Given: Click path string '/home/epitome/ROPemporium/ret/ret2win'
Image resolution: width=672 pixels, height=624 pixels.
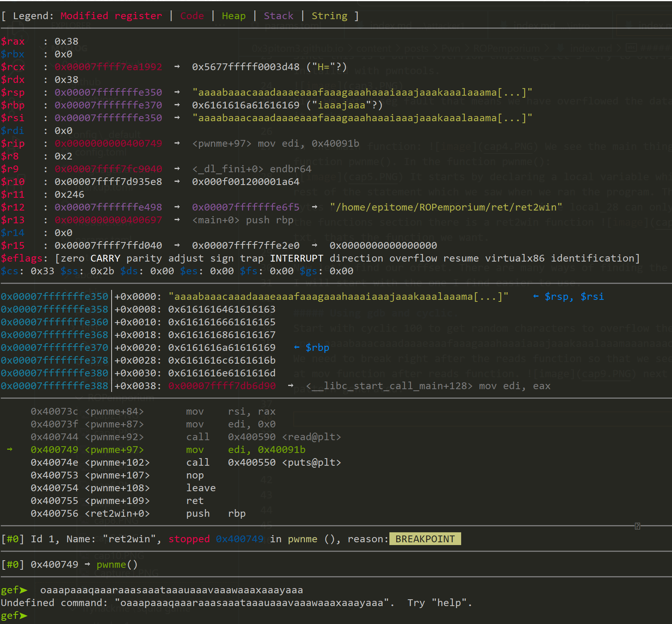Looking at the screenshot, I should click(446, 207).
